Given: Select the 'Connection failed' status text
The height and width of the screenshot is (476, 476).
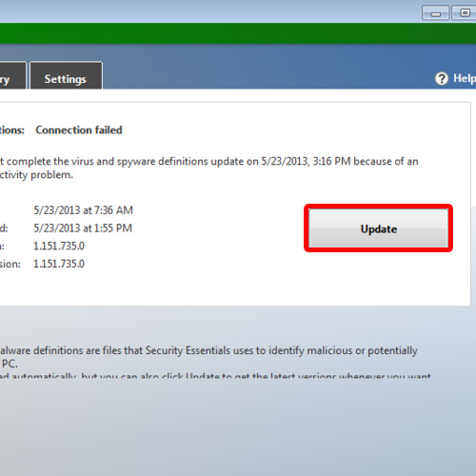Looking at the screenshot, I should tap(79, 130).
